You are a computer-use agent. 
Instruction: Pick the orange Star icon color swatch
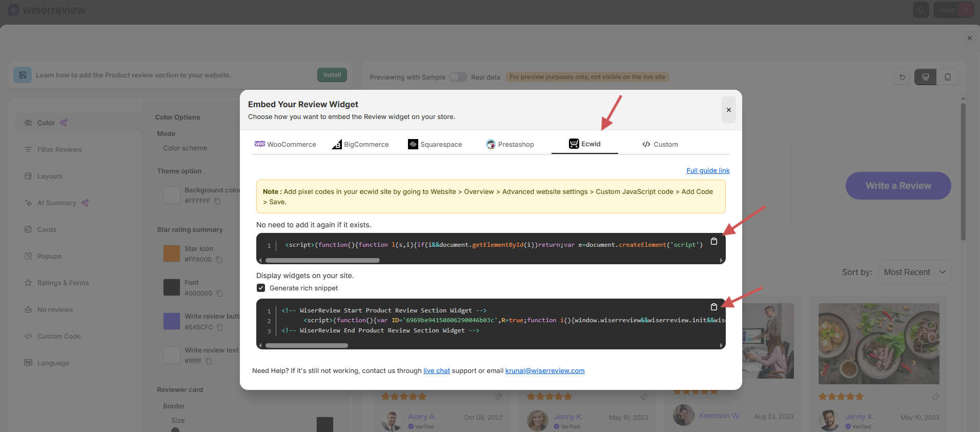171,253
